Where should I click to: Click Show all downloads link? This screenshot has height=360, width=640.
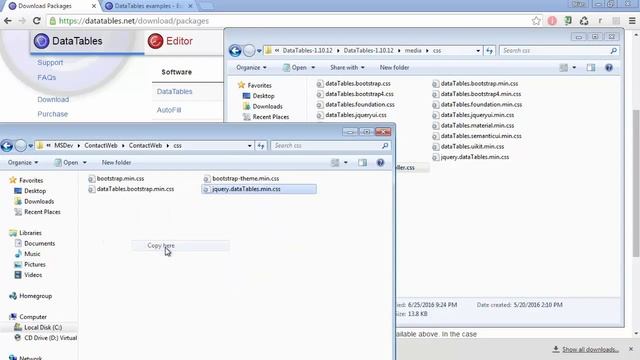tap(590, 349)
